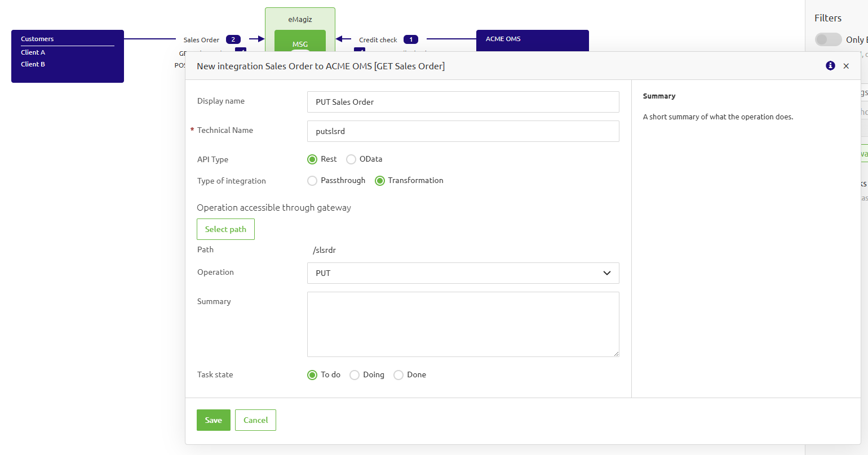Select the ACME OMS system box
The height and width of the screenshot is (455, 868).
coord(533,41)
